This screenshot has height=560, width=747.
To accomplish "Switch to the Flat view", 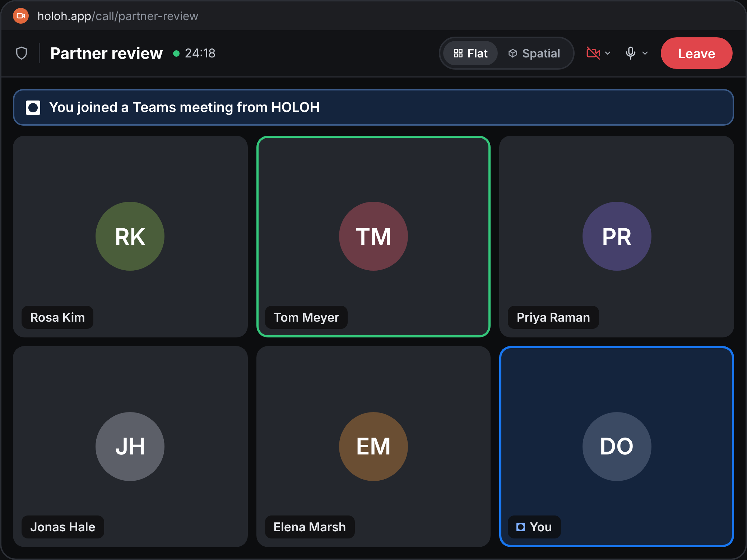I will coord(470,53).
